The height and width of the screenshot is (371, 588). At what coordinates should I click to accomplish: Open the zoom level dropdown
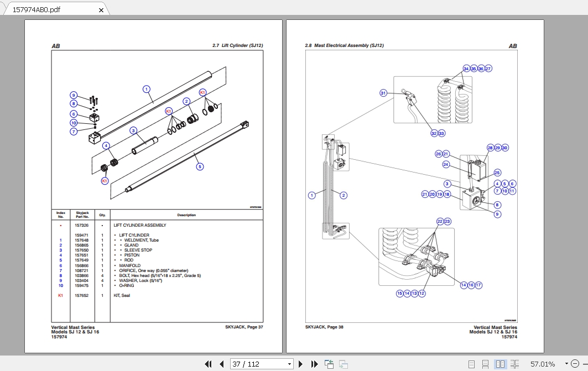[567, 364]
